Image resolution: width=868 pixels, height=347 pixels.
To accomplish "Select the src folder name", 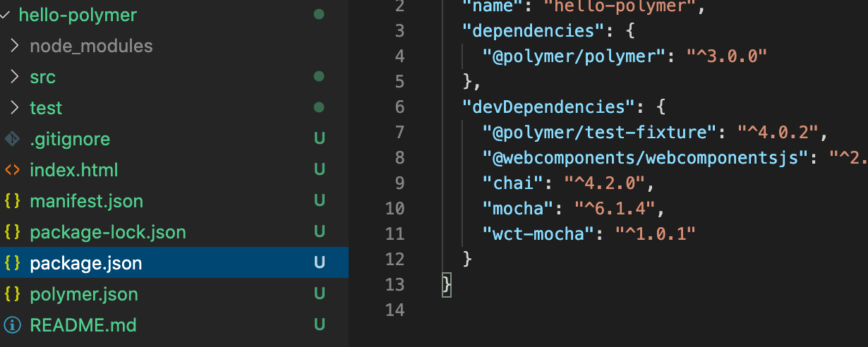I will [x=42, y=77].
